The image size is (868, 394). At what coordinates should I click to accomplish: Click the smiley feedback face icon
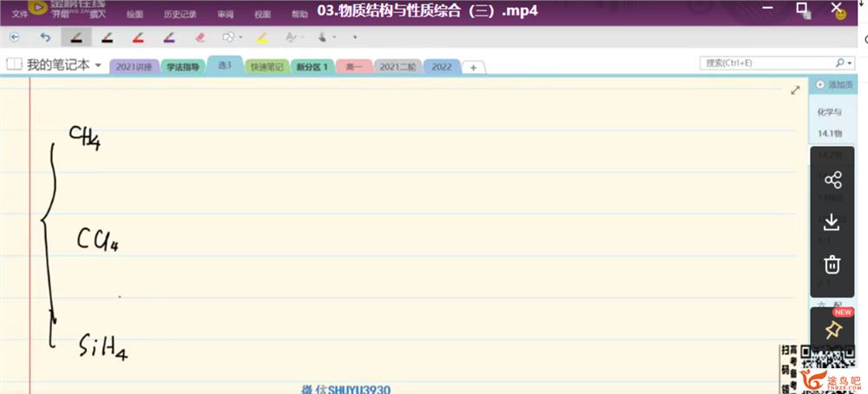[x=841, y=16]
